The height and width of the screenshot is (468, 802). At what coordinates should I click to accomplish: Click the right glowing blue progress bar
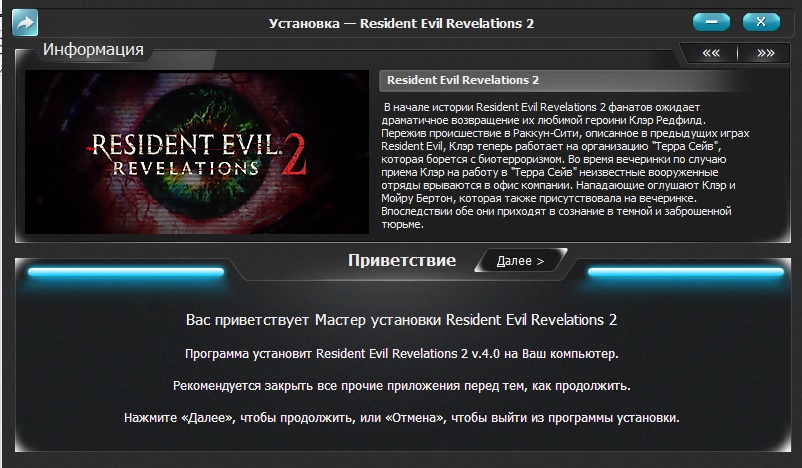[686, 272]
